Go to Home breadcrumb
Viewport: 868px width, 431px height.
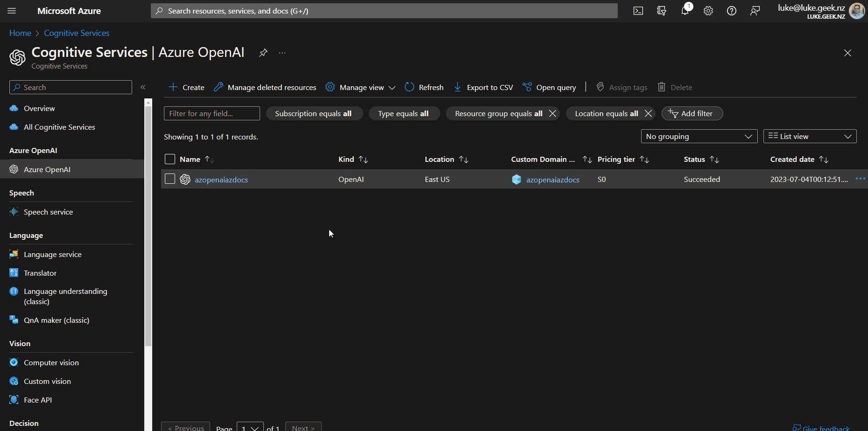20,33
